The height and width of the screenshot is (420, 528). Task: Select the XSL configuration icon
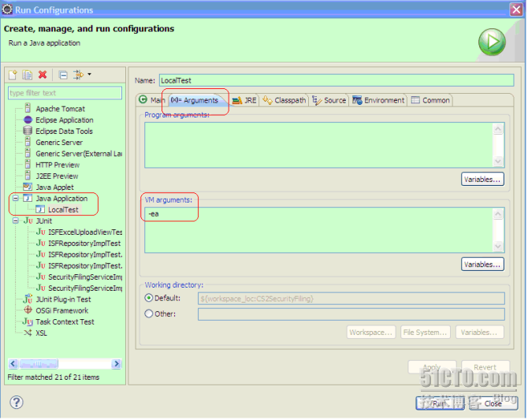(x=28, y=333)
